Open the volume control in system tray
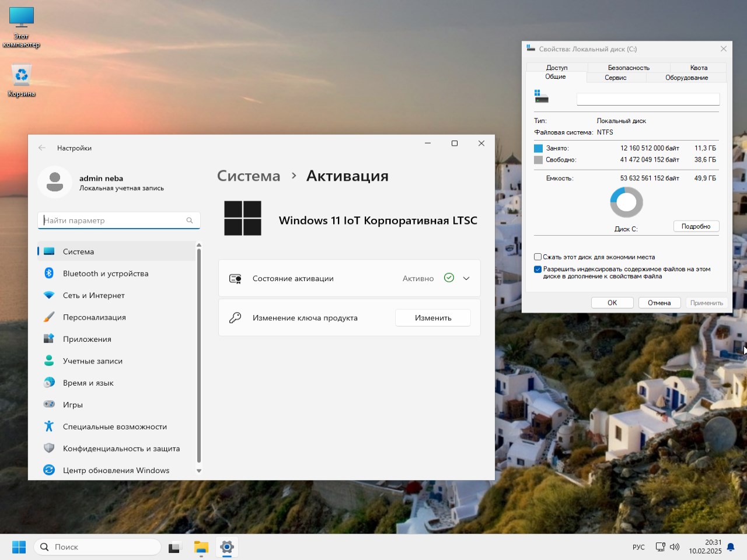747x560 pixels. (675, 547)
